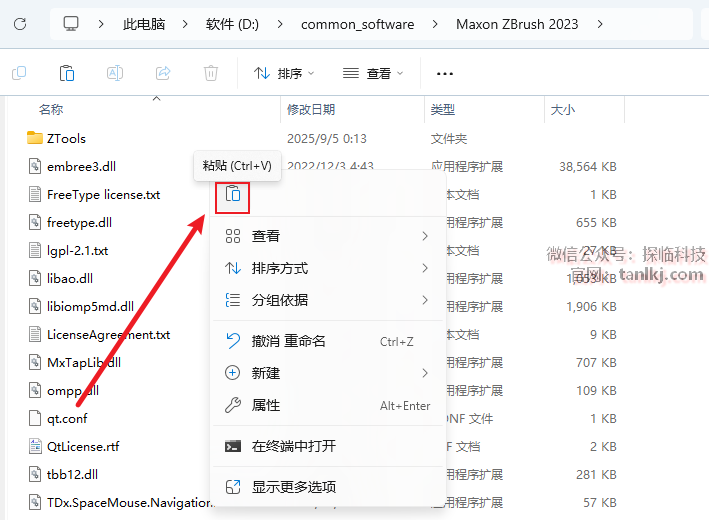
Task: Select the TDx.SpaceMouse.Navigation file name
Action: (x=130, y=502)
